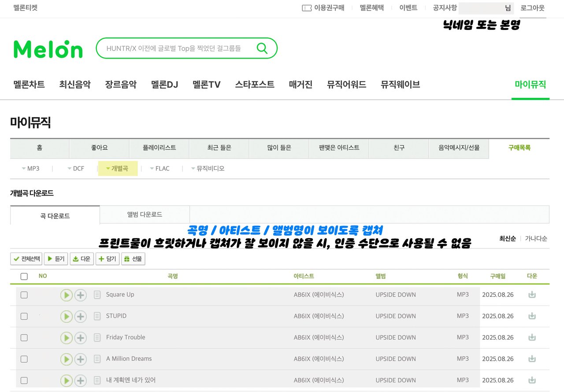
Task: Check the select-all checkbox in table header
Action: 24,277
